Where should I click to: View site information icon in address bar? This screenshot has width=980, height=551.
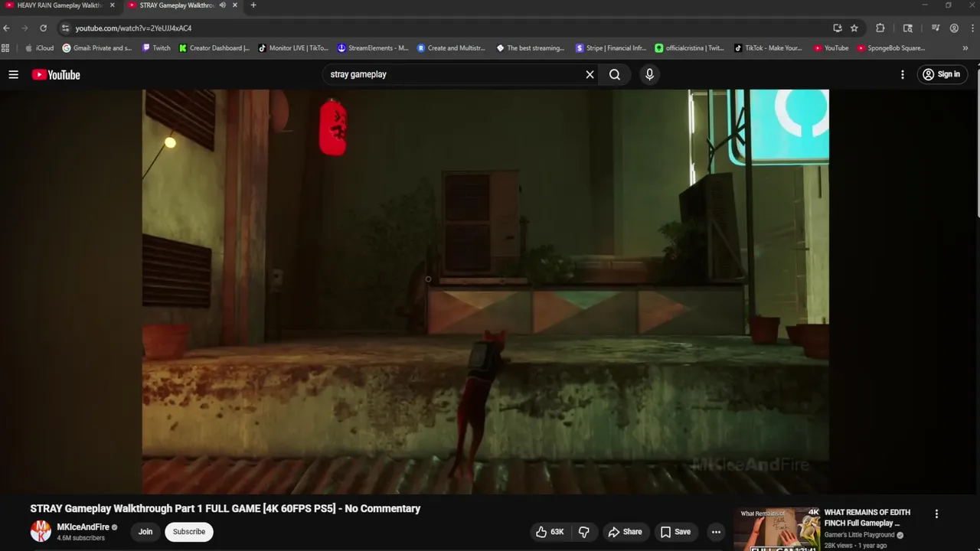click(x=66, y=28)
